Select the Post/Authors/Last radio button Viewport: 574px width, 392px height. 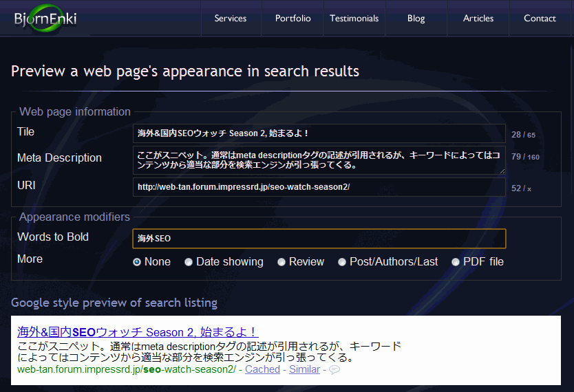point(342,262)
